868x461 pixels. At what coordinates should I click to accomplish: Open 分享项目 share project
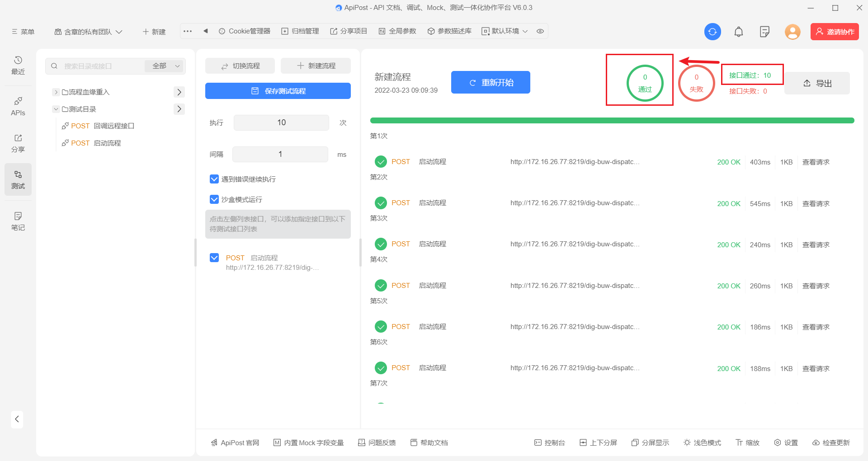click(x=349, y=31)
